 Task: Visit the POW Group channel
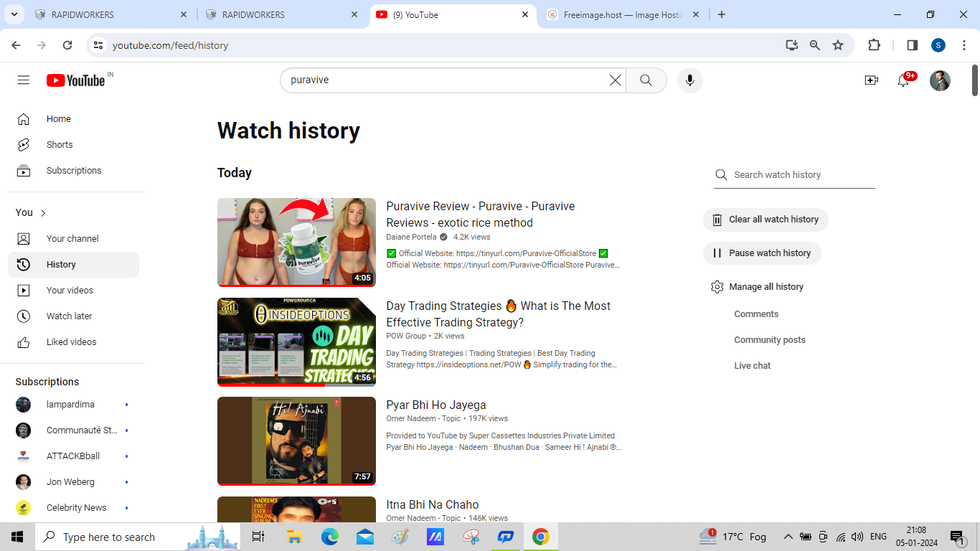pyautogui.click(x=406, y=336)
